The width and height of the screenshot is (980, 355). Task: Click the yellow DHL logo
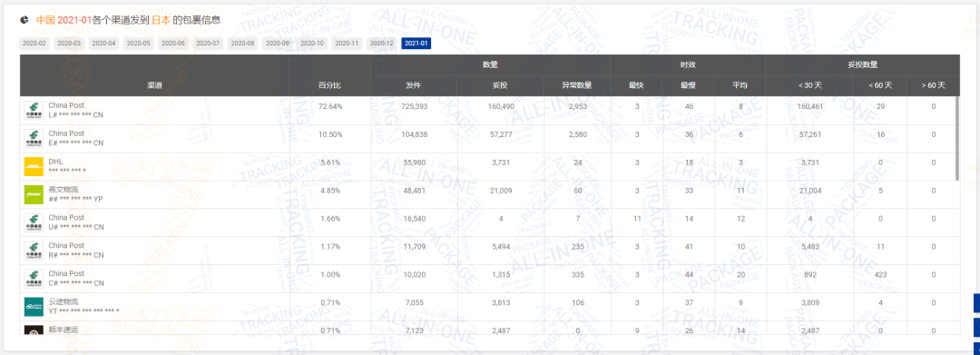(x=34, y=167)
